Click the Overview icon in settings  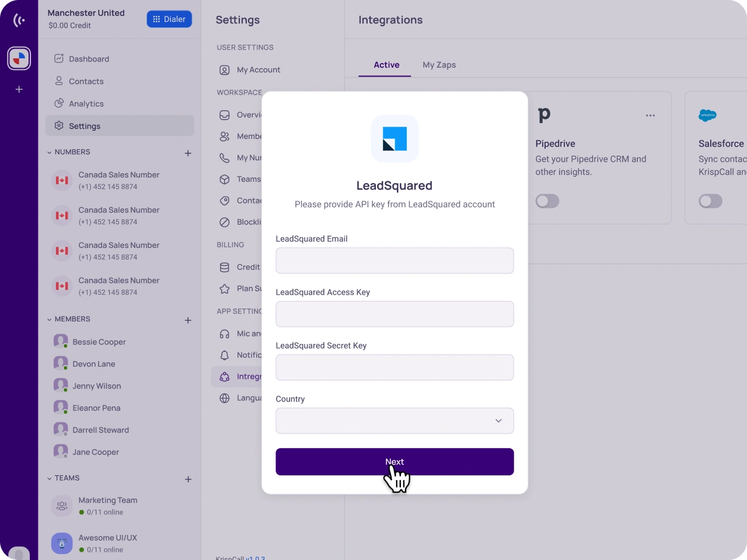[225, 115]
